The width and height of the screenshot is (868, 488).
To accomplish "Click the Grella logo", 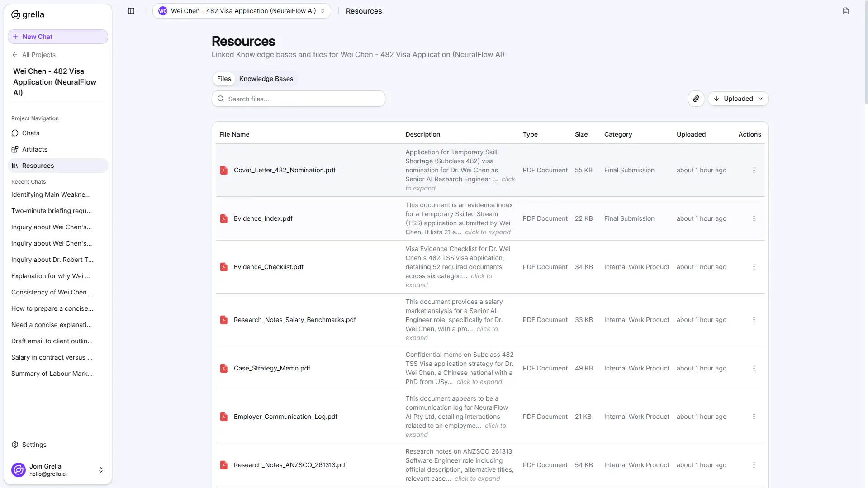I will [28, 14].
